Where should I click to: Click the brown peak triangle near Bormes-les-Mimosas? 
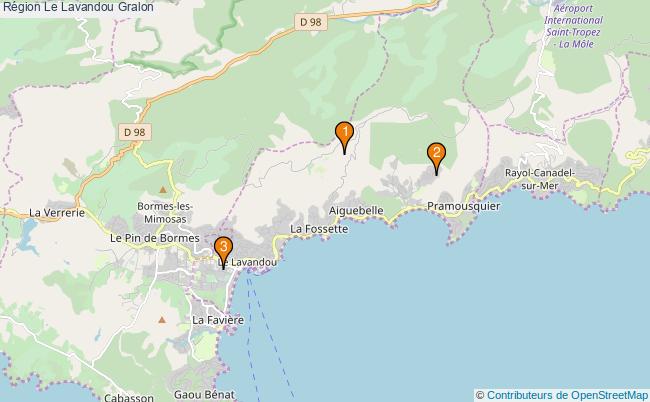click(163, 190)
